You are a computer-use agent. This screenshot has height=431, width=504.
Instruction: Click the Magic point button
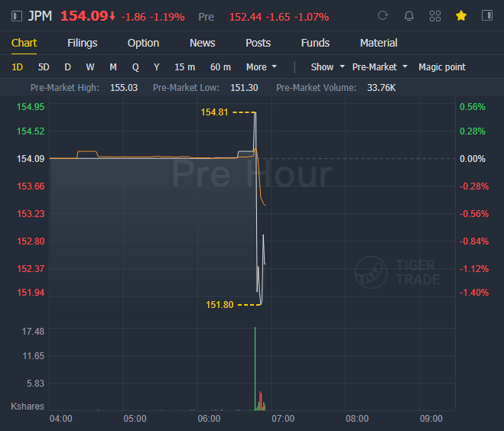442,67
